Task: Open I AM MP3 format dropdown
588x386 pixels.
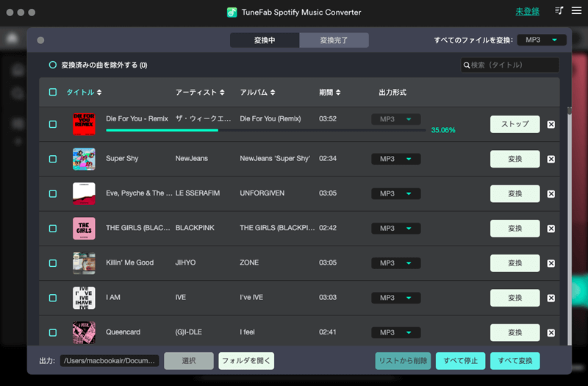Action: 395,298
